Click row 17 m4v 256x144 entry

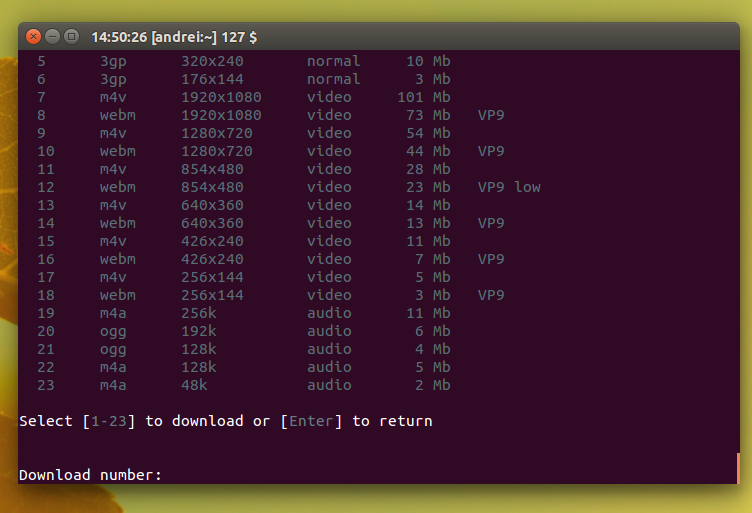[x=212, y=277]
